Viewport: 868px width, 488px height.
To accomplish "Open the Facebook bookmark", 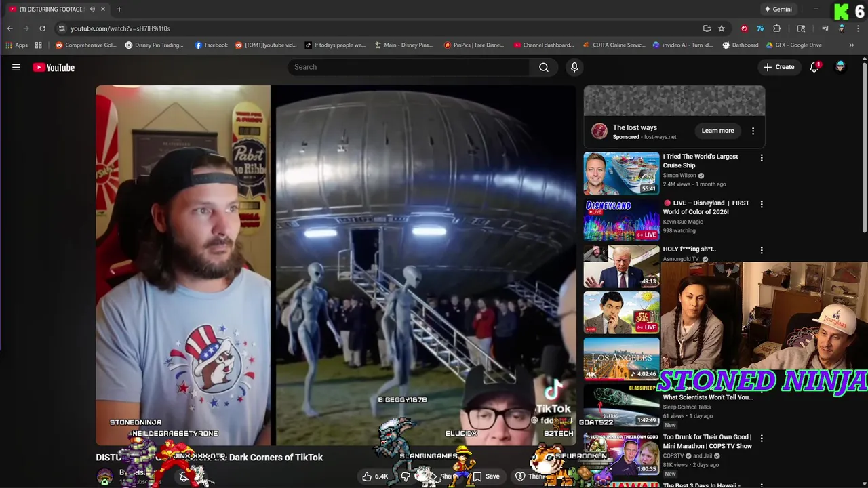I will (x=211, y=45).
